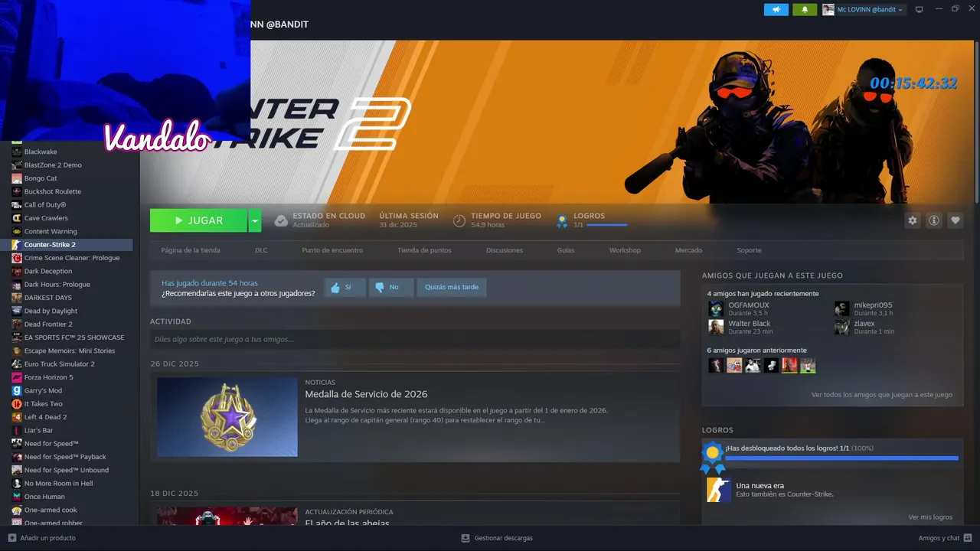Click the achievements progress bar in LOGROS panel
The width and height of the screenshot is (980, 551).
(x=841, y=458)
